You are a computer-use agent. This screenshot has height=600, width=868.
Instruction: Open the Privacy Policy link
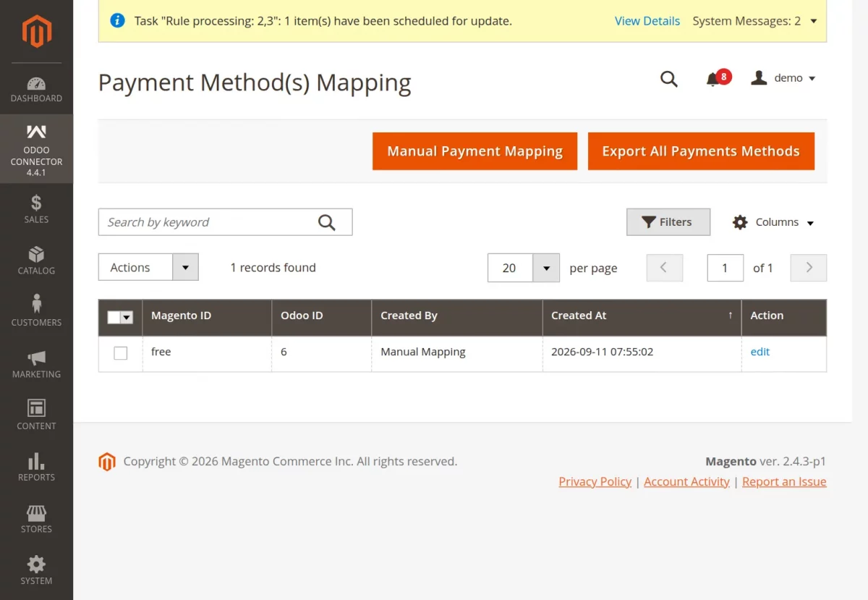(595, 481)
